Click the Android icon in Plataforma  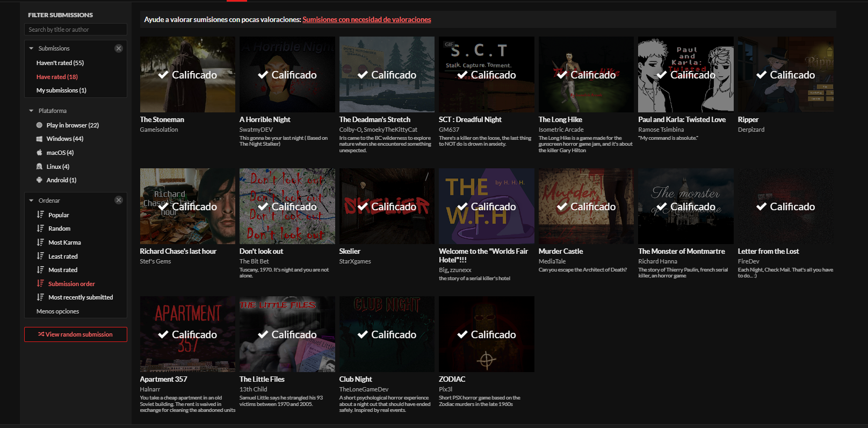[39, 180]
